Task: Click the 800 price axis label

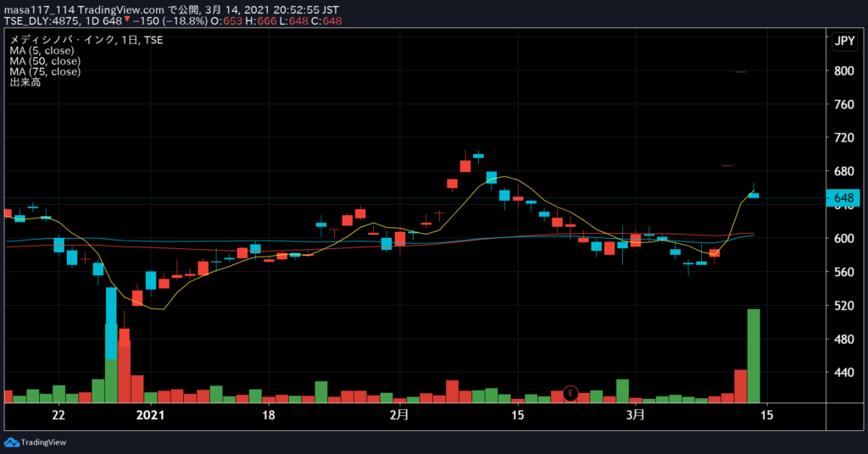Action: click(x=843, y=71)
